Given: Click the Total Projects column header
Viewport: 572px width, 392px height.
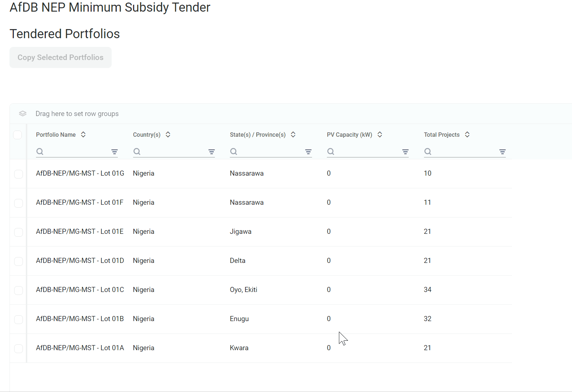Looking at the screenshot, I should (x=442, y=135).
